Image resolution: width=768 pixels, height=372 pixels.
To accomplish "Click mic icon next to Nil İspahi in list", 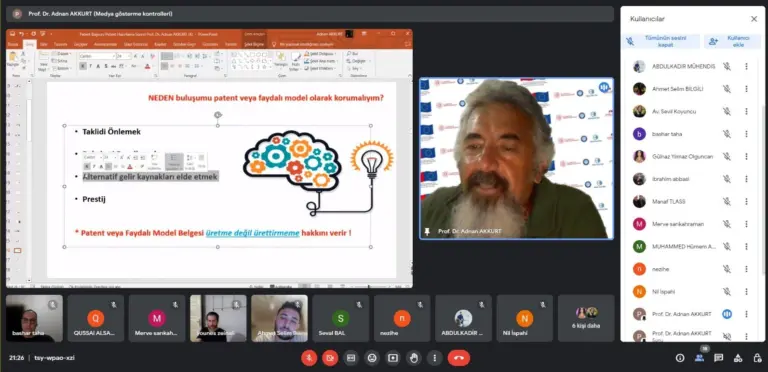I will coord(727,291).
